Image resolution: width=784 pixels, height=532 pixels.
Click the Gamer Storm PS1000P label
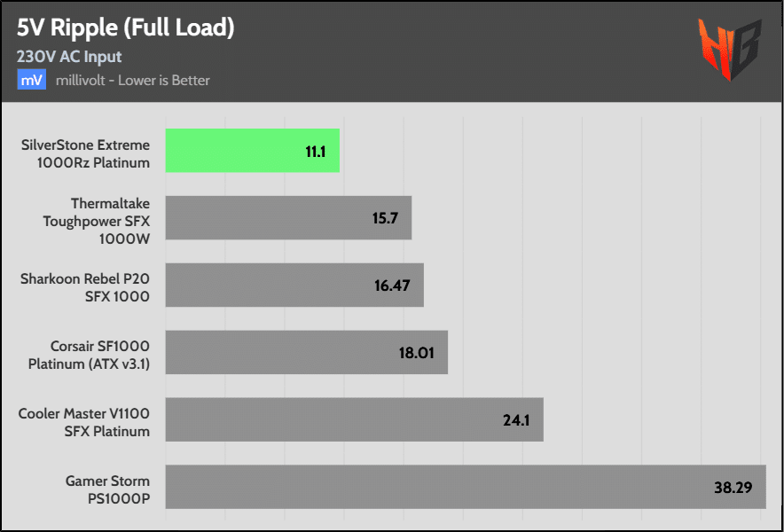point(107,490)
